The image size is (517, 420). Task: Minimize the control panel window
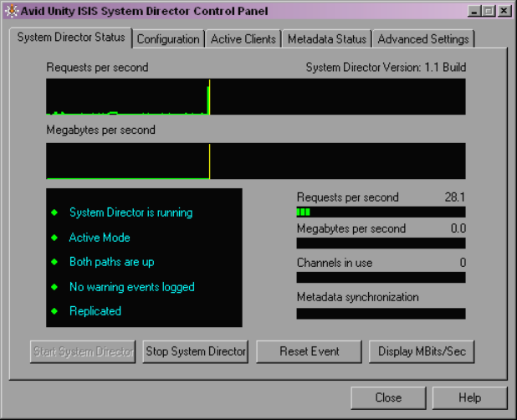tap(474, 12)
